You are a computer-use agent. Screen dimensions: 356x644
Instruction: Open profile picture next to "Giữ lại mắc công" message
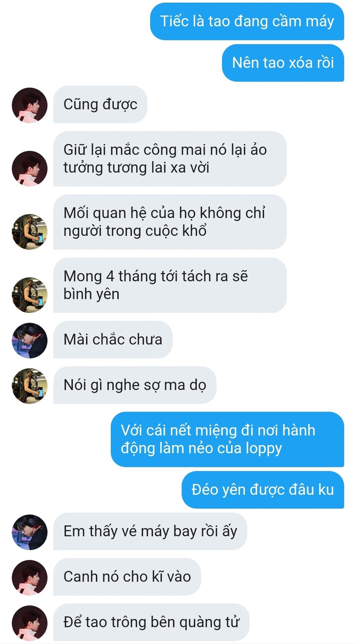(x=30, y=168)
